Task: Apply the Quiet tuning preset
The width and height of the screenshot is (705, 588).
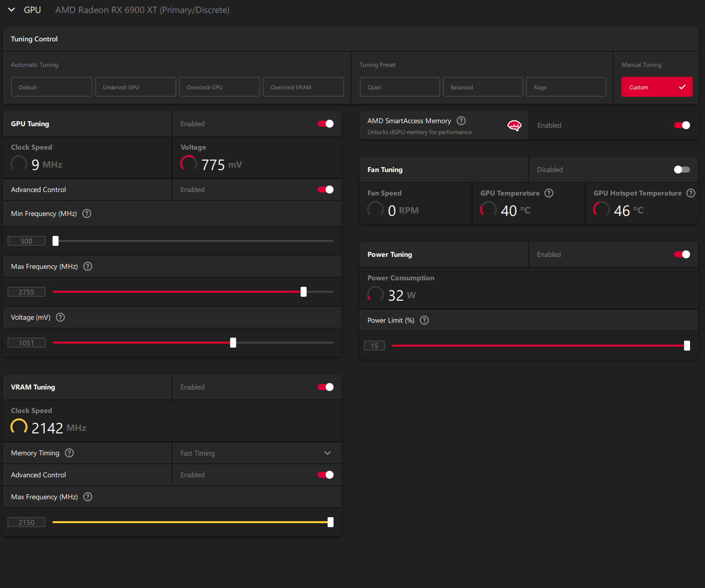Action: pos(400,87)
